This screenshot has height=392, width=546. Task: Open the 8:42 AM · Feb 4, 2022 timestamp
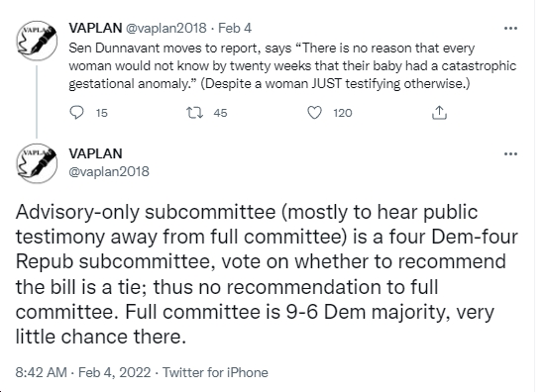(x=83, y=372)
